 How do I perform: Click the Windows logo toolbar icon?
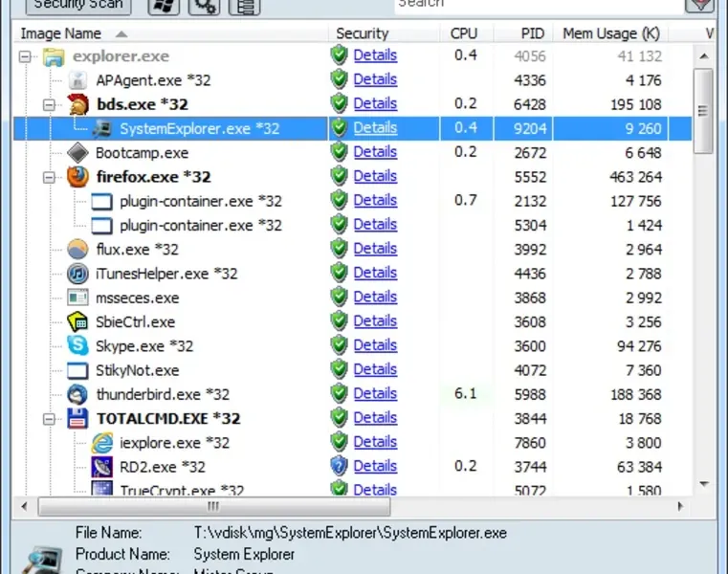click(164, 6)
